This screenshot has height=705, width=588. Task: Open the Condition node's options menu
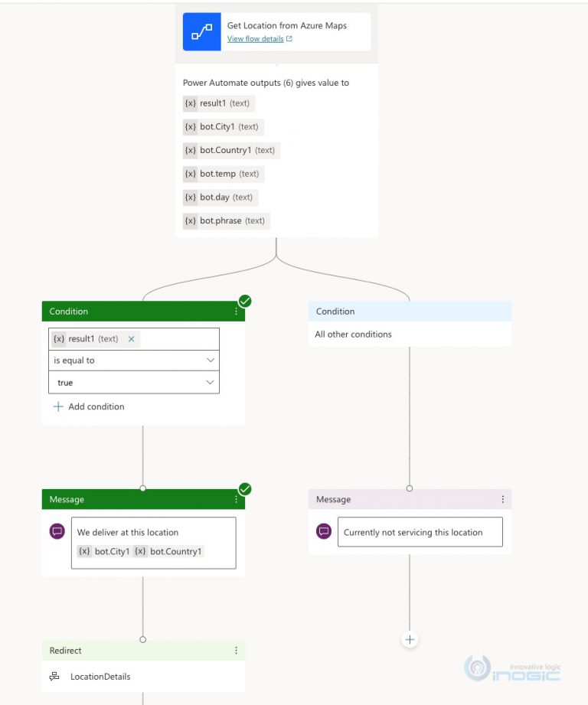pyautogui.click(x=235, y=311)
